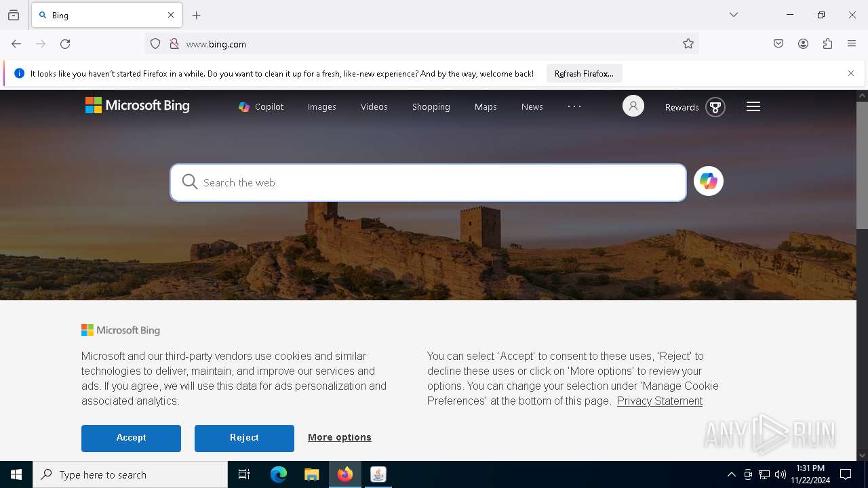868x488 pixels.
Task: Click the Microsoft Bing logo
Action: point(138,105)
